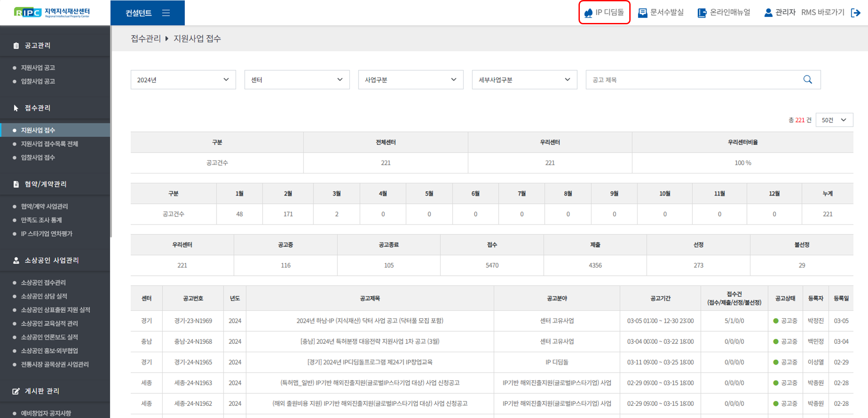
Task: Click the 공고 제목 search field
Action: click(x=694, y=80)
